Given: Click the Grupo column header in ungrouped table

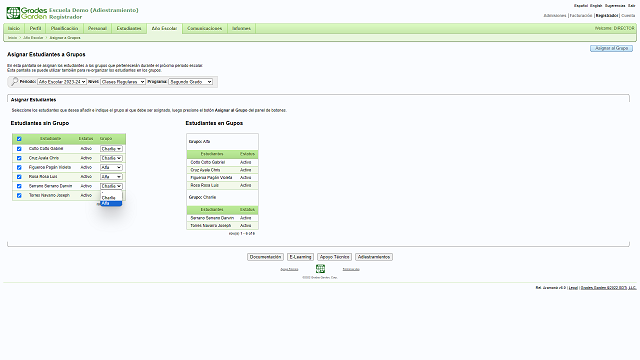Looking at the screenshot, I should (x=106, y=139).
